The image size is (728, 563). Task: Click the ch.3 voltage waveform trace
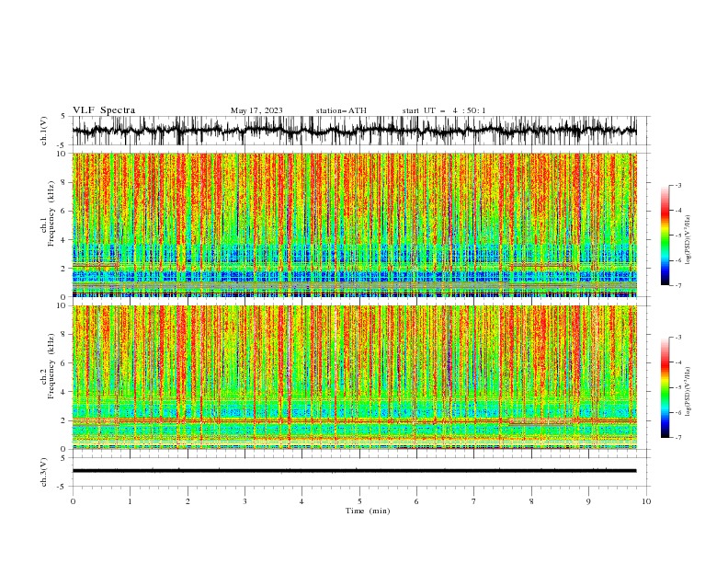(354, 471)
